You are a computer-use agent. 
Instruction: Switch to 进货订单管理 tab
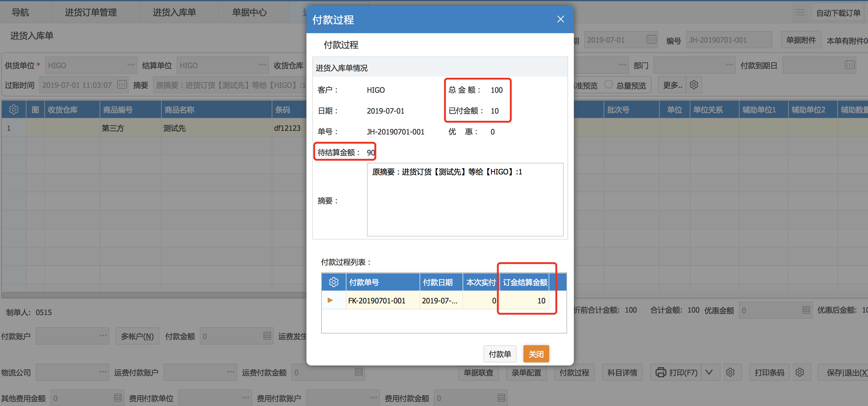point(91,13)
